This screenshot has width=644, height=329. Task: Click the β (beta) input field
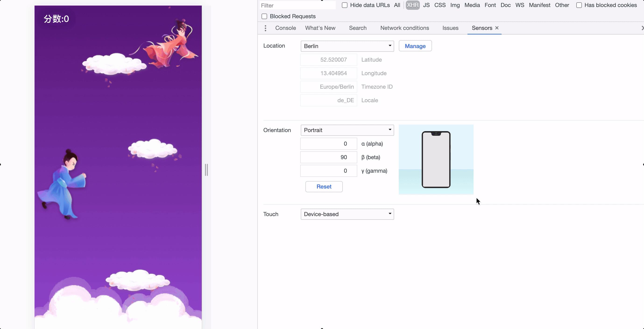click(329, 157)
